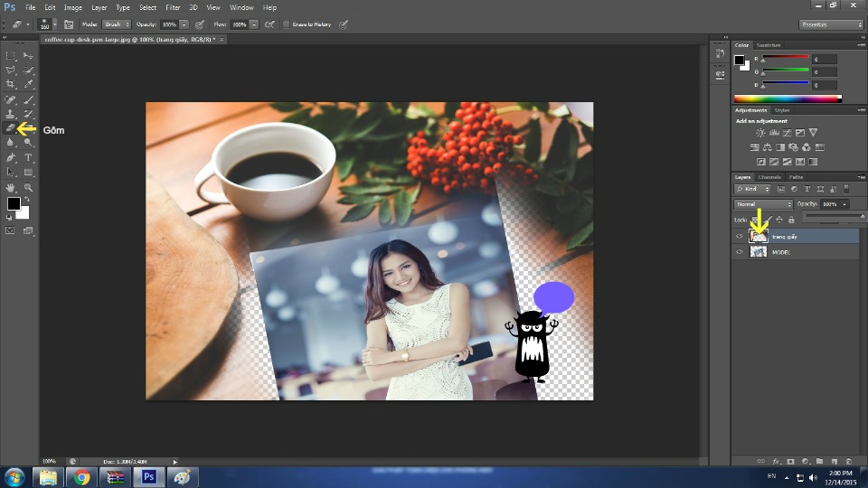
Task: Toggle lock transparent pixels
Action: 755,220
